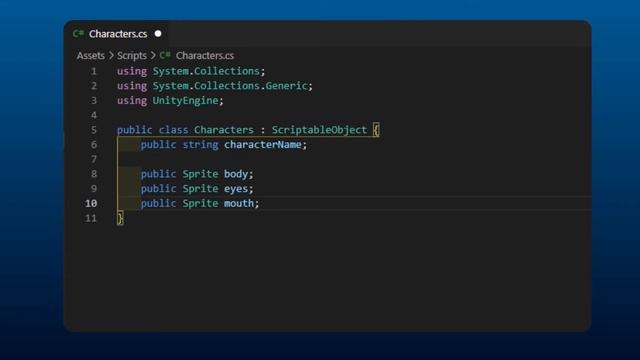
Task: Click line number 5 in gutter
Action: pyautogui.click(x=94, y=130)
